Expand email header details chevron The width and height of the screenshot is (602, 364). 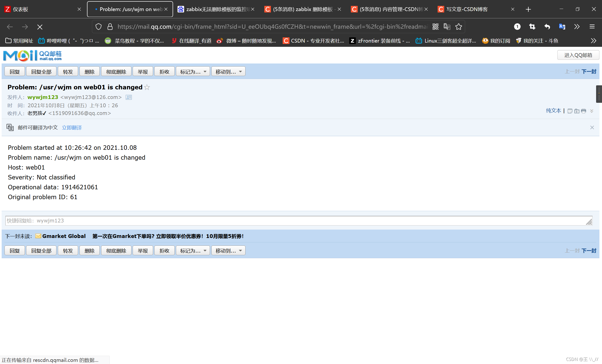[591, 111]
